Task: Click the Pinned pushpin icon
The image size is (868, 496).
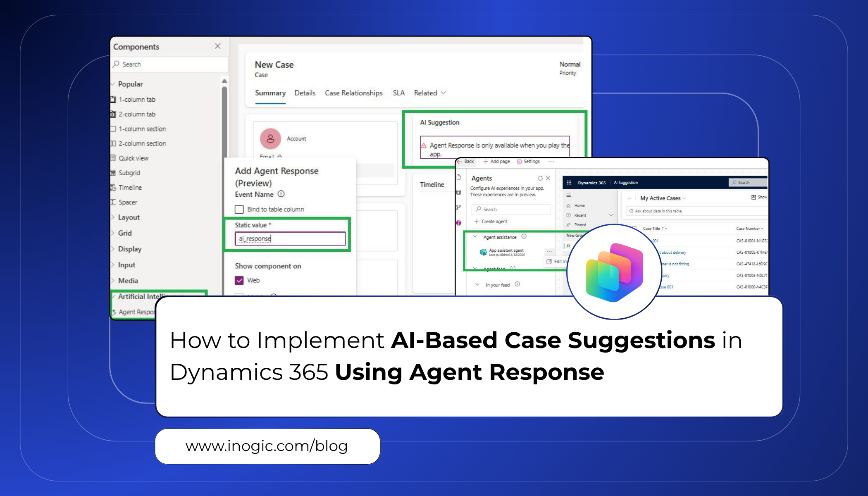Action: pyautogui.click(x=568, y=224)
